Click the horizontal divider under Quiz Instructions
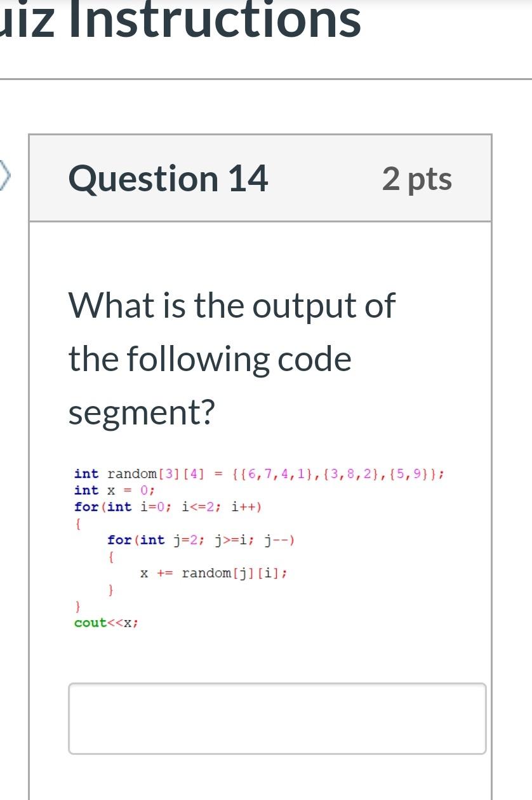532x800 pixels. (266, 79)
